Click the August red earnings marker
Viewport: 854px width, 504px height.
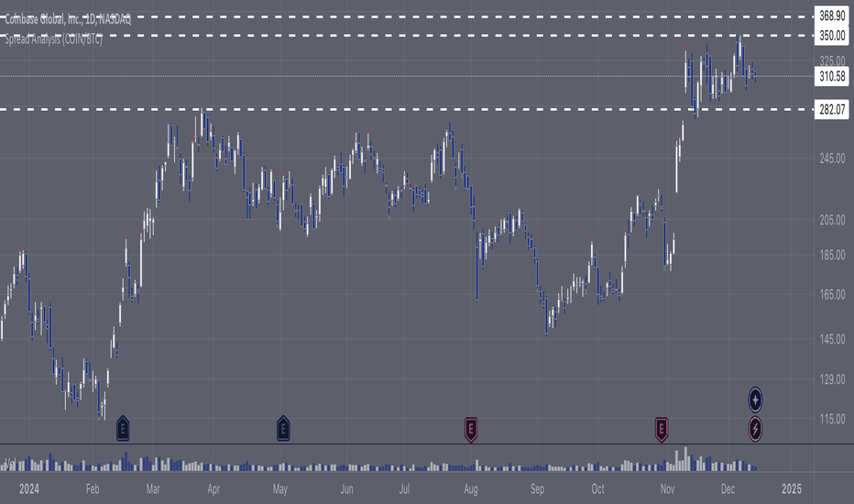471,430
